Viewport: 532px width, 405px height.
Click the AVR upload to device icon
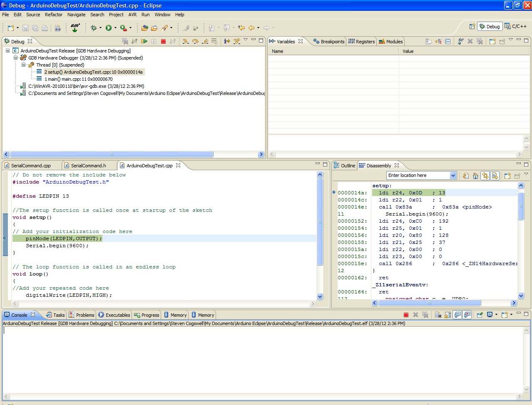[x=75, y=28]
